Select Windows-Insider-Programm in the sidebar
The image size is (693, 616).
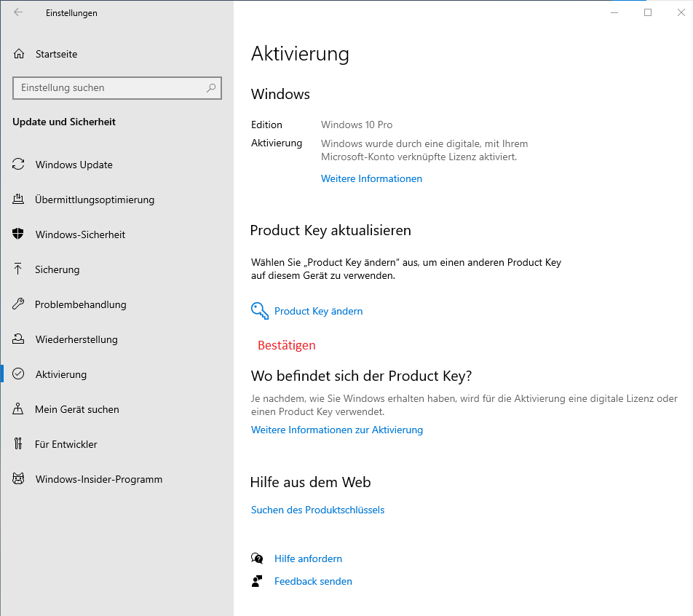98,479
